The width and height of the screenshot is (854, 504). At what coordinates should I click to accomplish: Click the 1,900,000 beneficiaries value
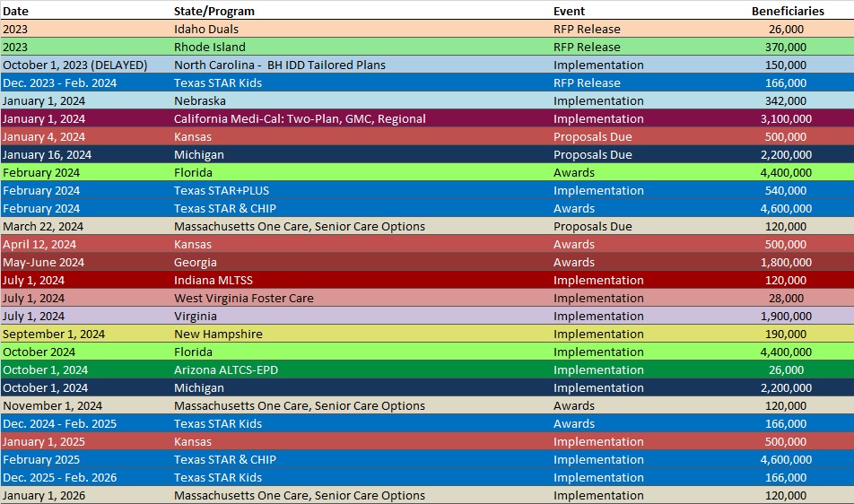pos(786,317)
